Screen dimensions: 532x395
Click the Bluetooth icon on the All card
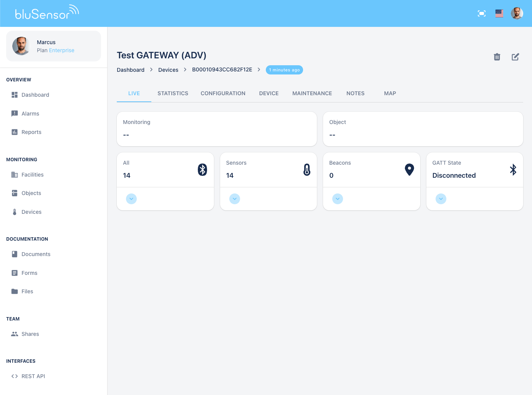(x=202, y=169)
